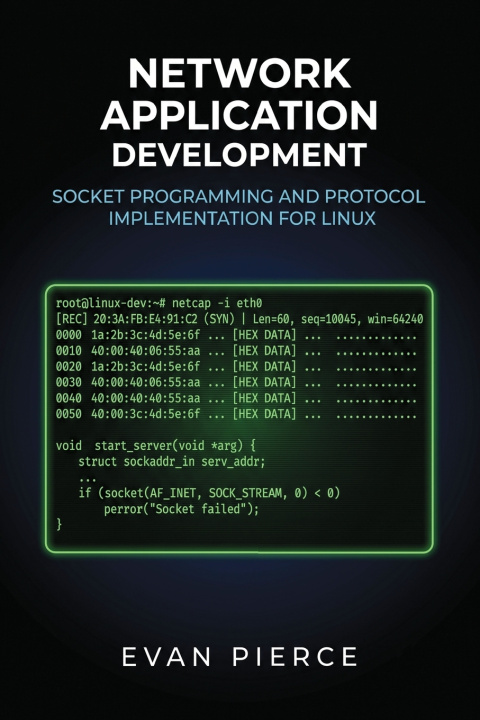The height and width of the screenshot is (720, 480).
Task: Click the netcap -i eth0 command line
Action: click(x=159, y=303)
